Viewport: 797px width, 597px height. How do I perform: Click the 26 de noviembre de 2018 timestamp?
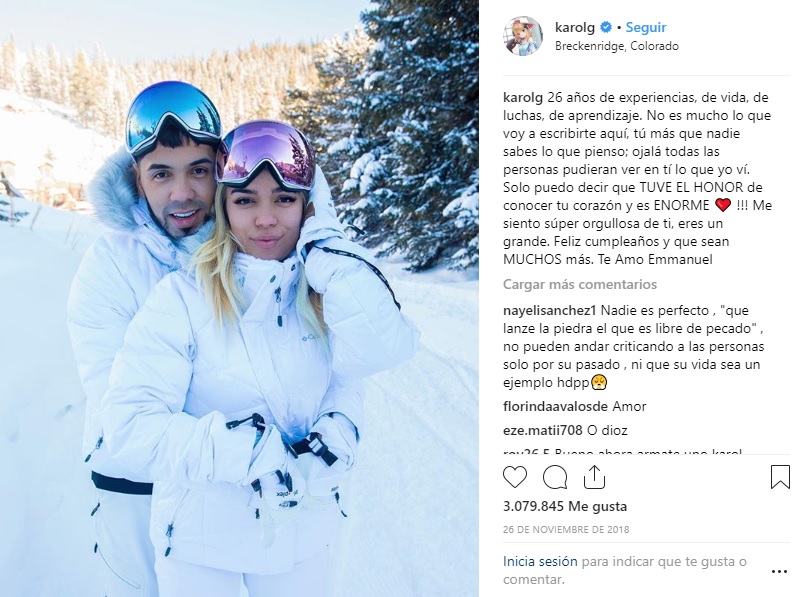(566, 529)
